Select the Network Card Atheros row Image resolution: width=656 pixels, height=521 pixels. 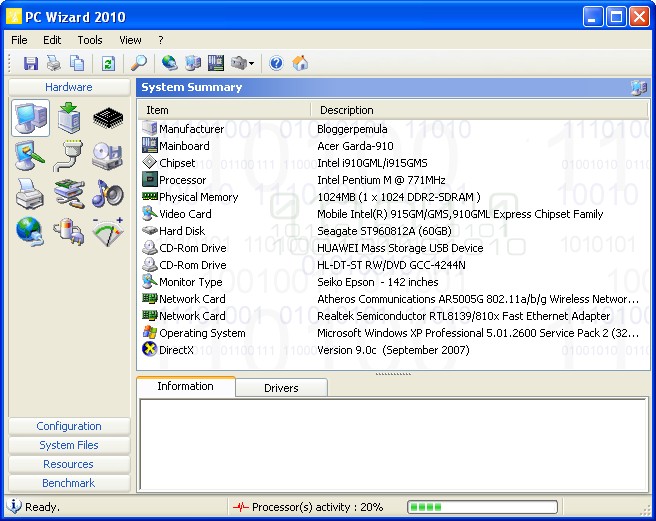[393, 299]
